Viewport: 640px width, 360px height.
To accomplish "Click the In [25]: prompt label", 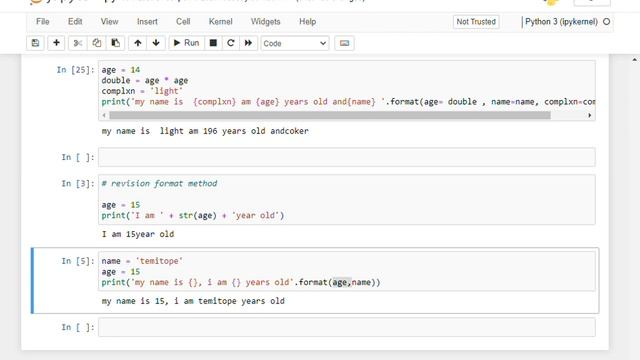I will coord(75,70).
